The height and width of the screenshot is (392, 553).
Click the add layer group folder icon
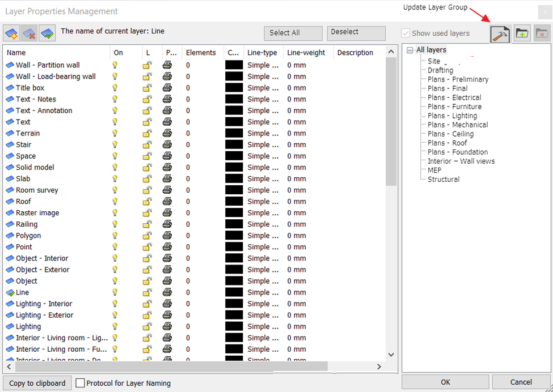pyautogui.click(x=522, y=34)
